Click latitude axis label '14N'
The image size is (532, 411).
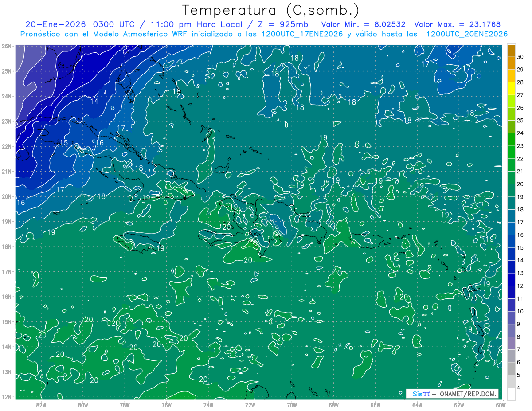click(x=6, y=347)
